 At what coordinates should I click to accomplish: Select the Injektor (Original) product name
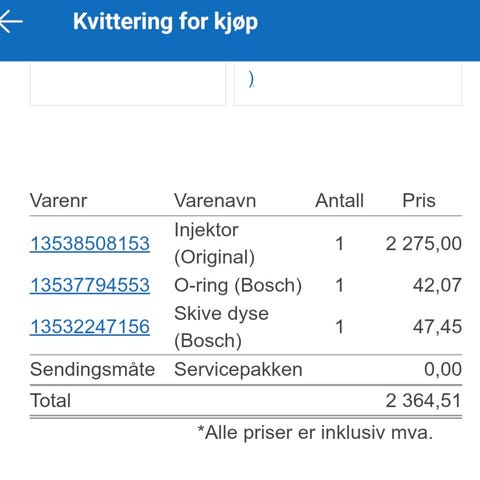tap(214, 243)
